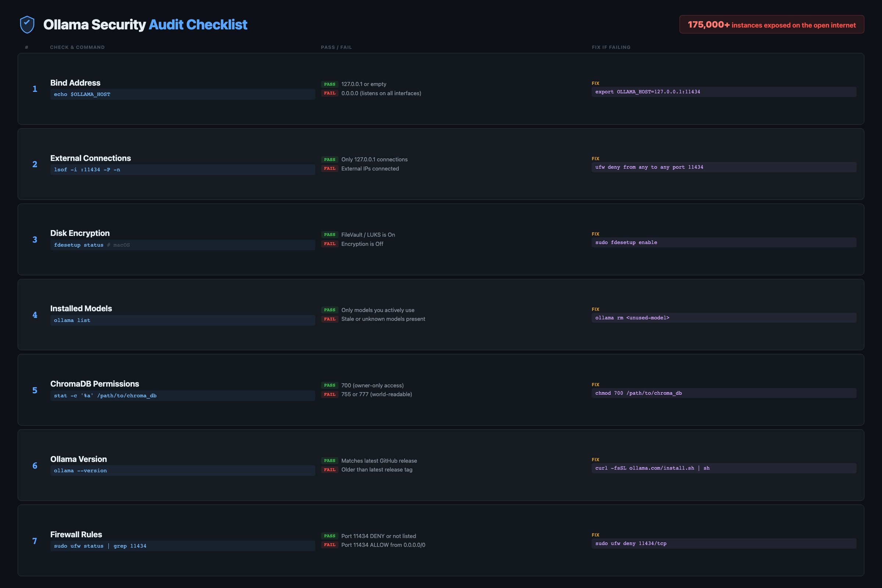Click the 'Ollama Security Audit Checklist' title
Screen dimensions: 882x588
pyautogui.click(x=145, y=24)
